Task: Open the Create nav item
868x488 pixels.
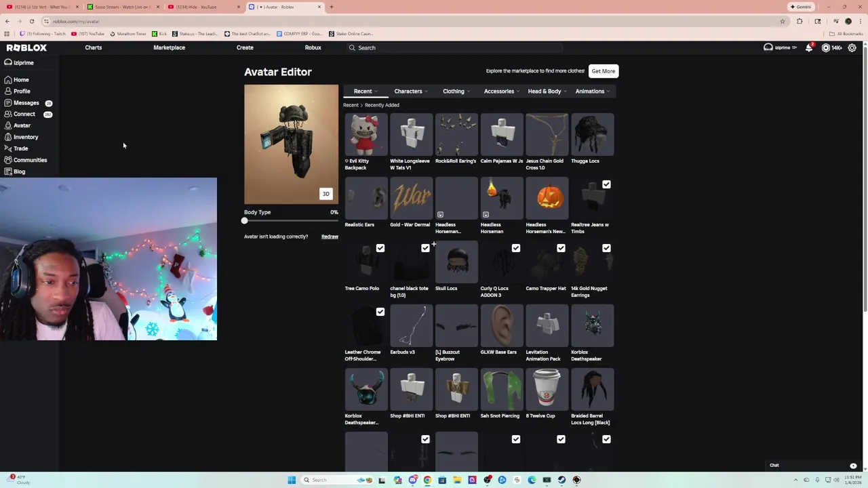Action: (x=245, y=47)
